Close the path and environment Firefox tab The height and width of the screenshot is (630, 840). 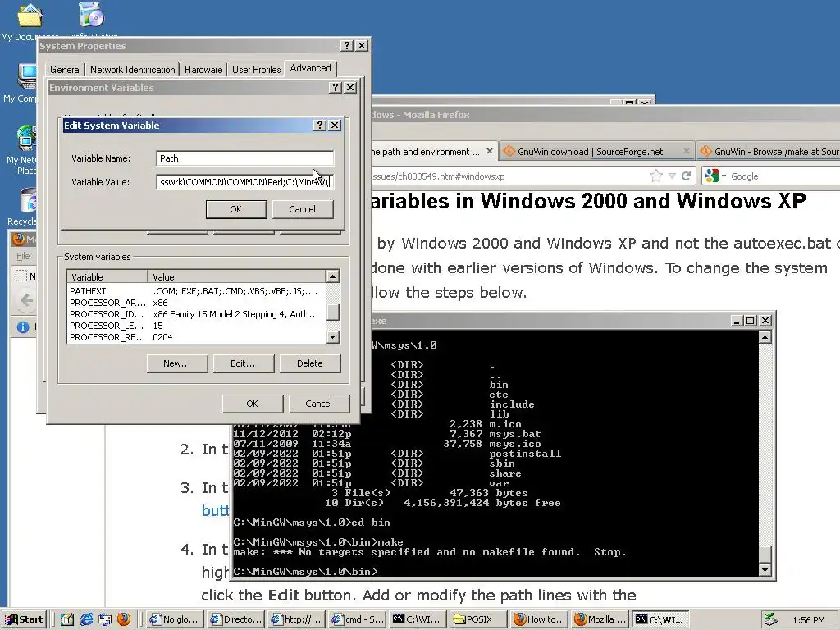(x=489, y=152)
